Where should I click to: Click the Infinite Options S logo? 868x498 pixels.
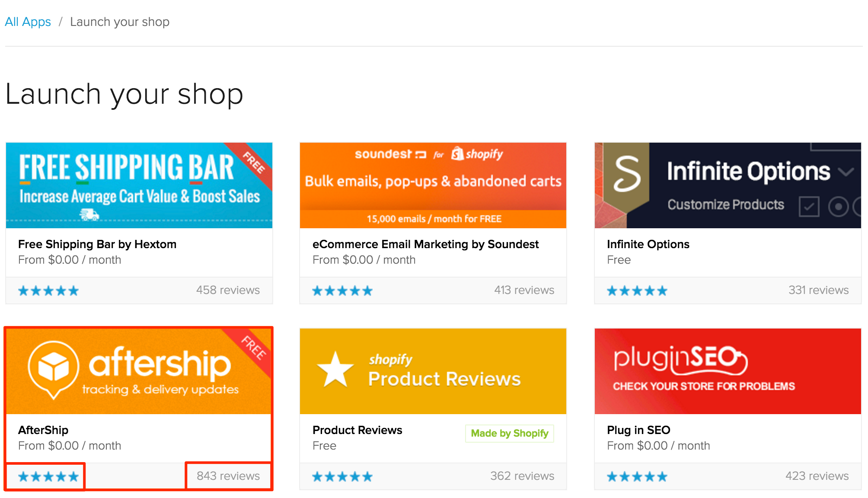[x=627, y=174]
